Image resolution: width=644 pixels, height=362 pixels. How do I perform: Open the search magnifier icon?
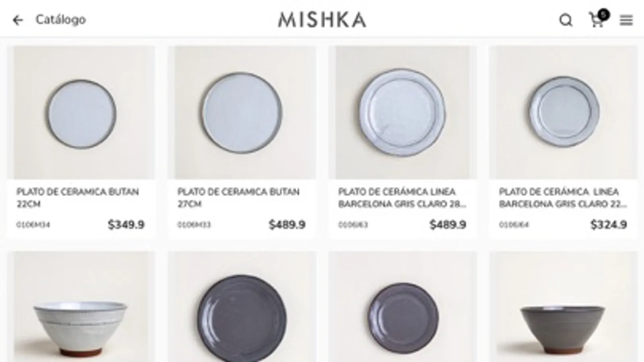click(566, 20)
